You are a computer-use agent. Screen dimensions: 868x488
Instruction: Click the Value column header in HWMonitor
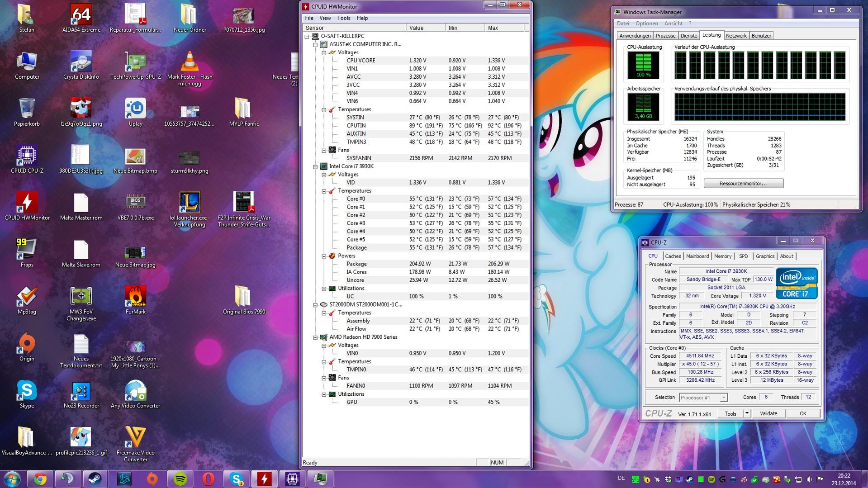click(426, 28)
